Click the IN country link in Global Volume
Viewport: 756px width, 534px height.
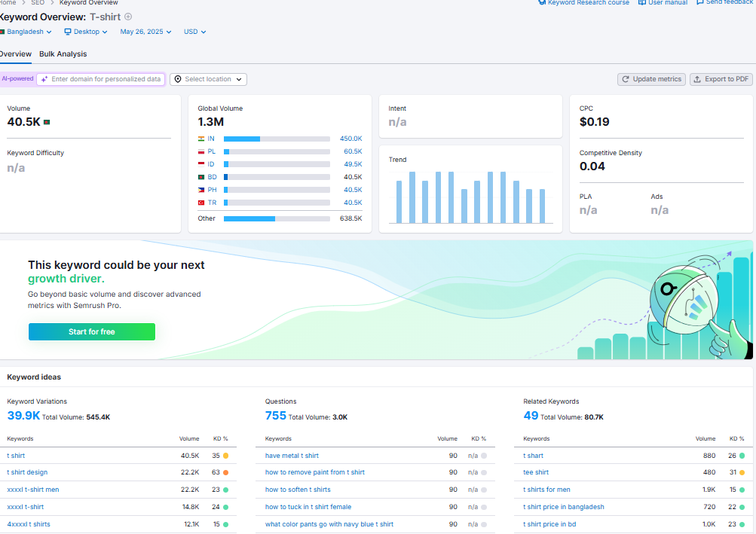point(211,139)
